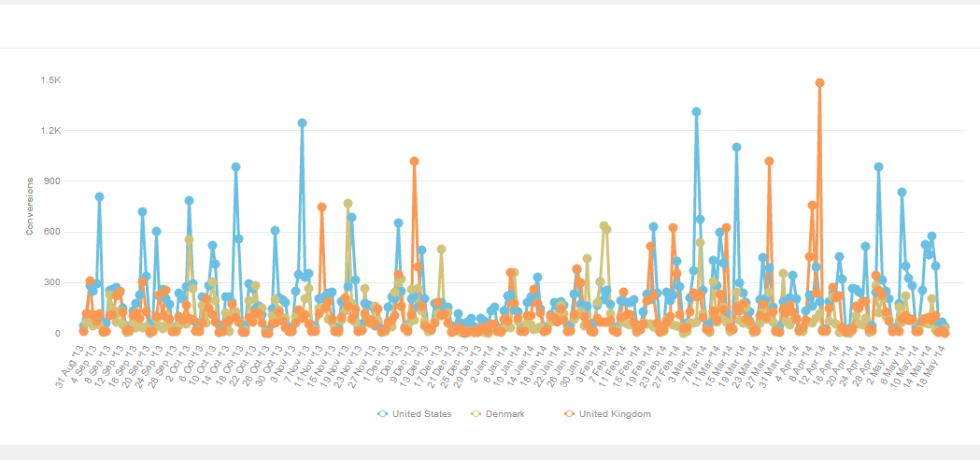
Task: Click the Conversions y-axis title
Action: tap(30, 204)
